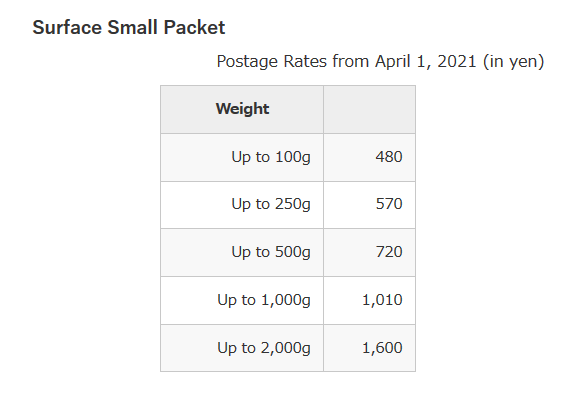Click the 480 yen rate cell
The width and height of the screenshot is (573, 402).
click(369, 157)
